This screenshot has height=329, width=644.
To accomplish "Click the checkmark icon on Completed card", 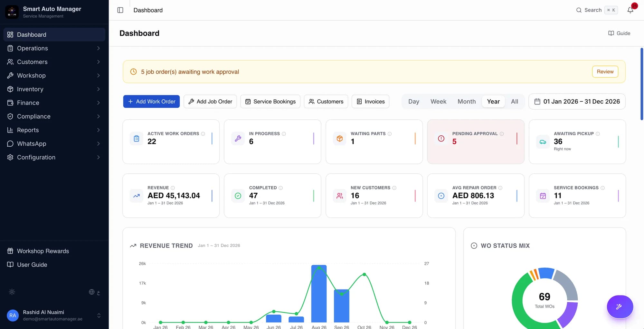I will click(x=238, y=196).
